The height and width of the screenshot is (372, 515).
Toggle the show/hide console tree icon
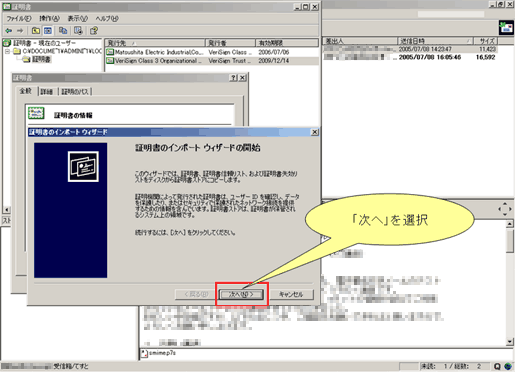(48, 31)
